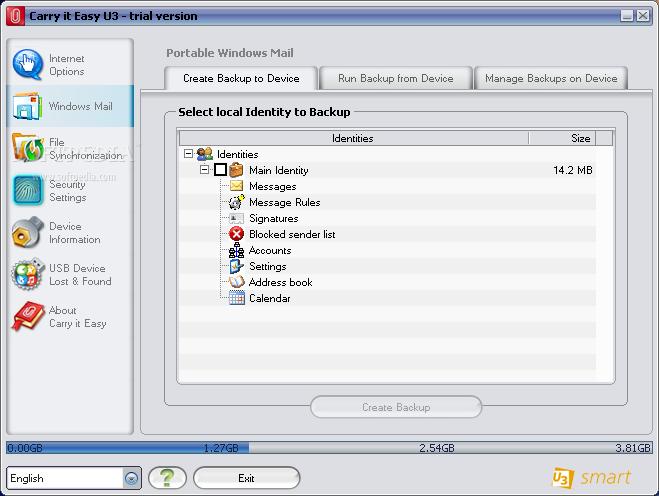
Task: Open the English language dropdown arrow
Action: (x=132, y=478)
